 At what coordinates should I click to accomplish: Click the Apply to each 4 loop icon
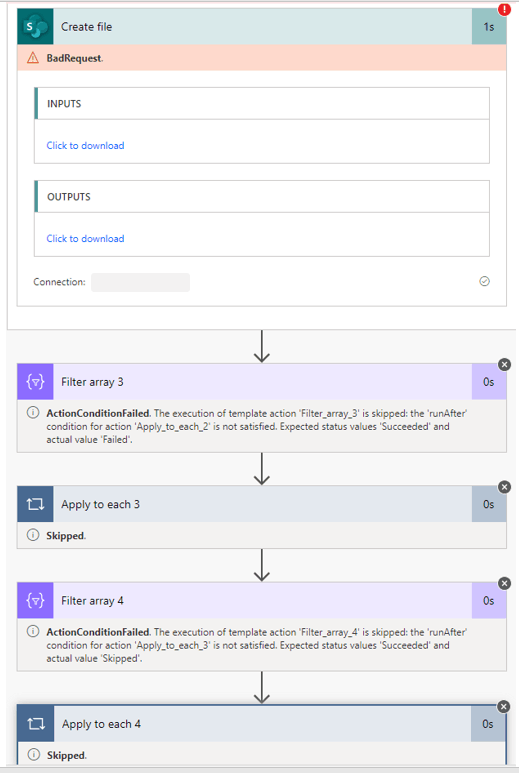coord(36,724)
